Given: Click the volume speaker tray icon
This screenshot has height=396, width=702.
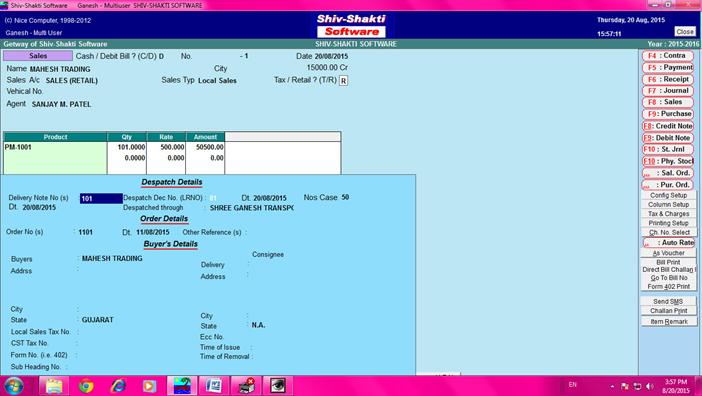Looking at the screenshot, I should 649,386.
